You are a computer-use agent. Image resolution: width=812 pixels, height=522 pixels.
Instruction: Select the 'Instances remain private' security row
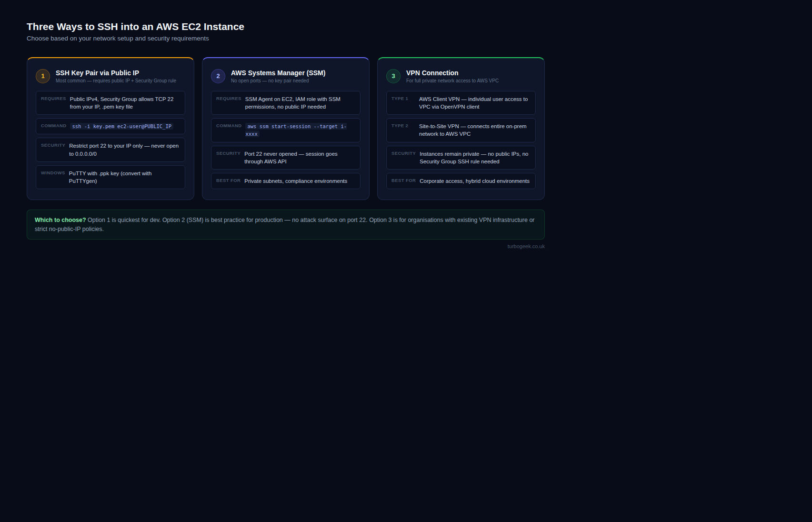(x=461, y=158)
